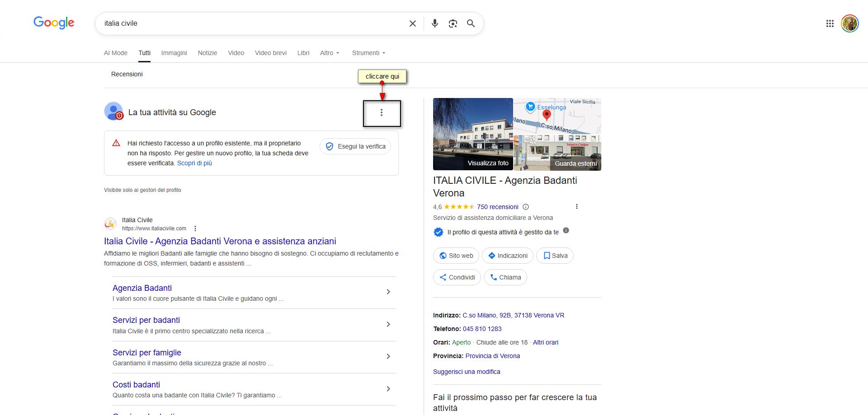Clear the search box with X icon
Viewport: 868px width, 415px height.
[412, 23]
